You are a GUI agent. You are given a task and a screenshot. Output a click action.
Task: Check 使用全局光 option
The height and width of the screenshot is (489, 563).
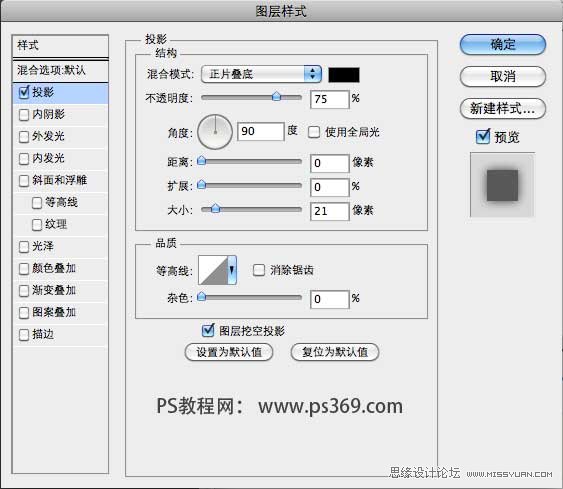[314, 132]
